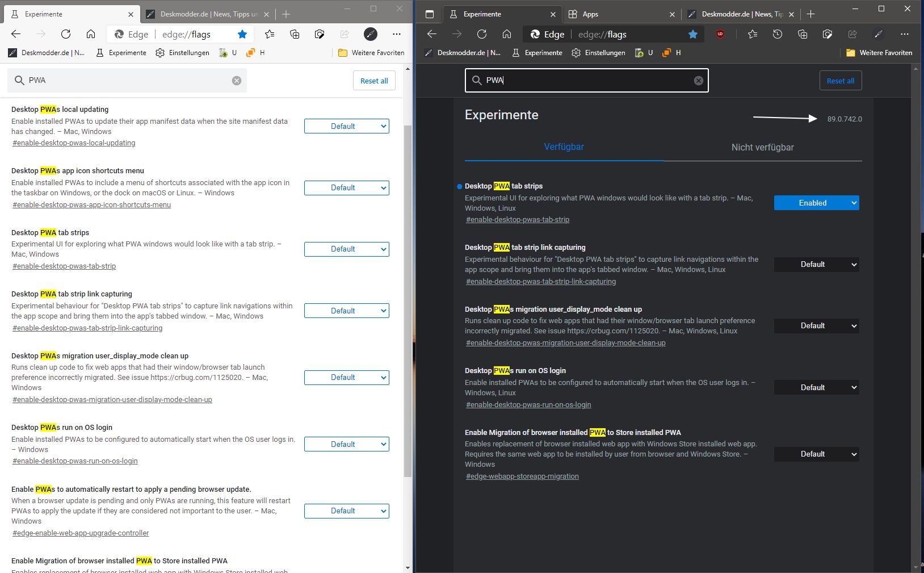Open home page in left light Edge window
The width and height of the screenshot is (924, 573).
pyautogui.click(x=91, y=34)
